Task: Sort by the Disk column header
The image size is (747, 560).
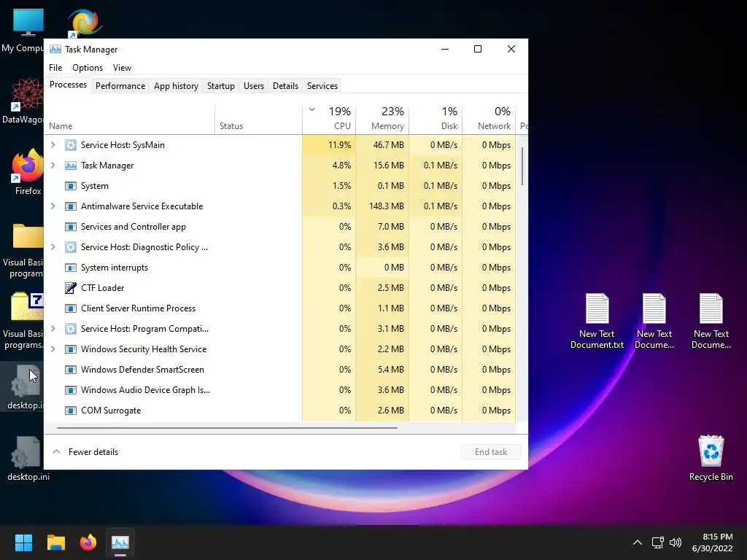Action: click(436, 119)
